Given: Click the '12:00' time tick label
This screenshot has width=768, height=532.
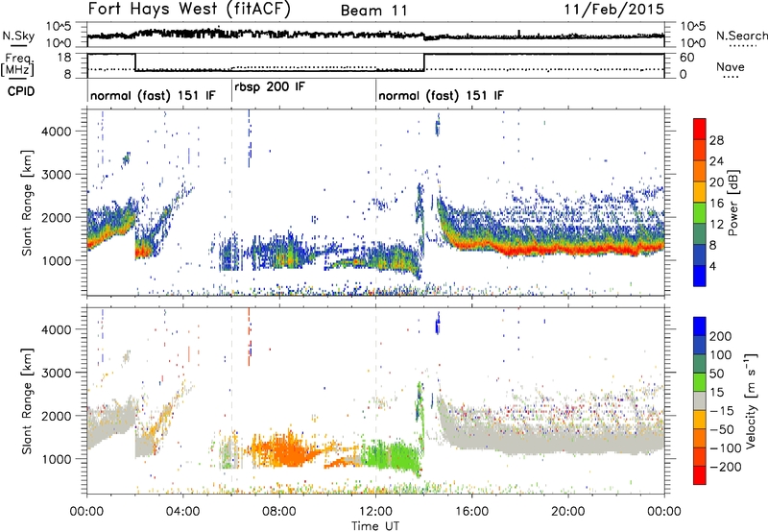Looking at the screenshot, I should 375,512.
